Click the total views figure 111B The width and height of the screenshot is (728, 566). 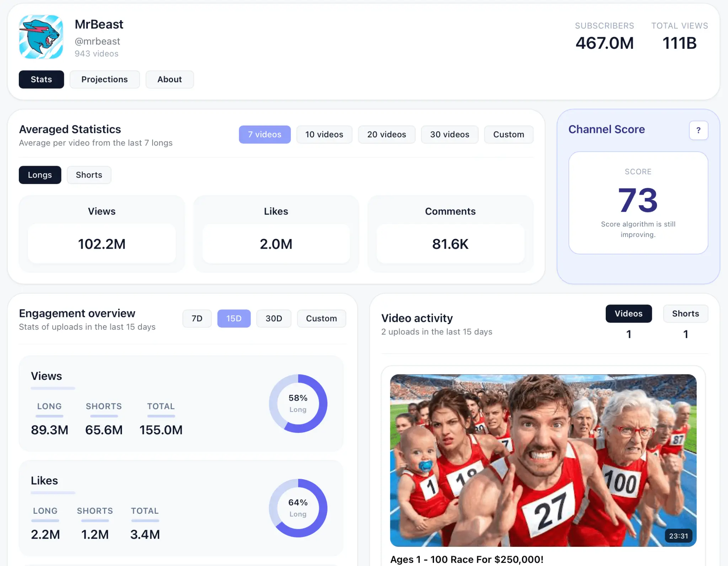point(679,43)
